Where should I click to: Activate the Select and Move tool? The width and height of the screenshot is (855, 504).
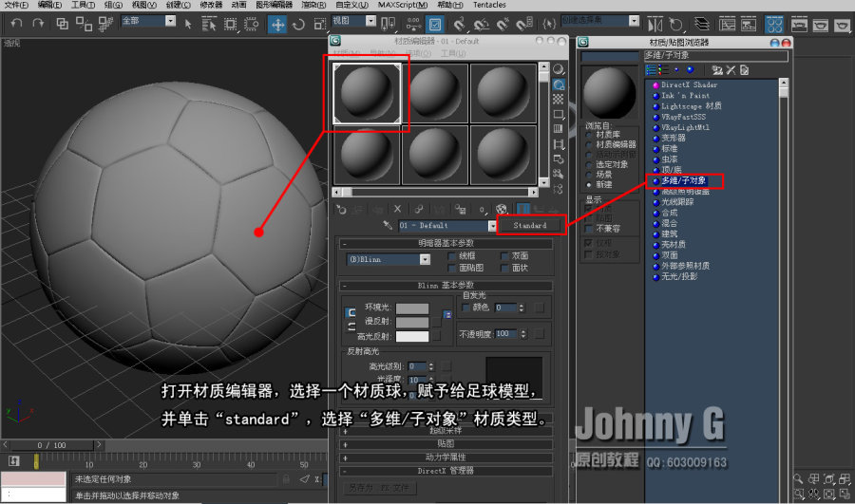pyautogui.click(x=277, y=25)
